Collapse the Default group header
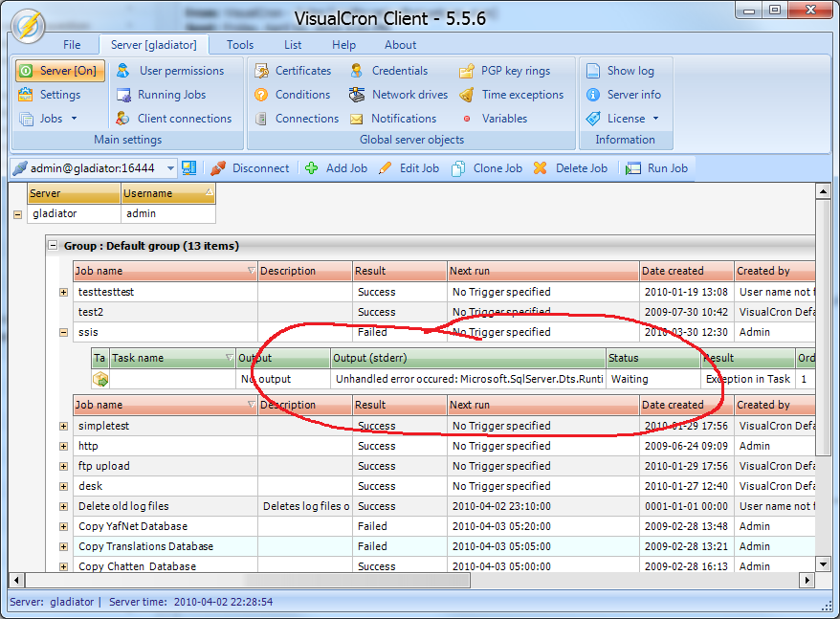 pyautogui.click(x=54, y=246)
